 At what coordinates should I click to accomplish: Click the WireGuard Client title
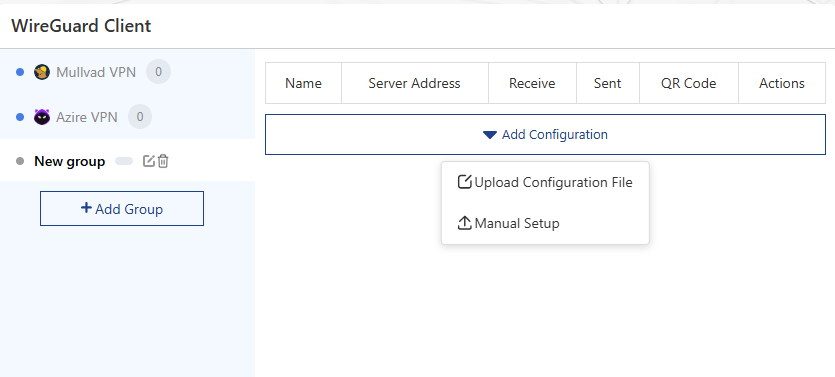(x=81, y=26)
